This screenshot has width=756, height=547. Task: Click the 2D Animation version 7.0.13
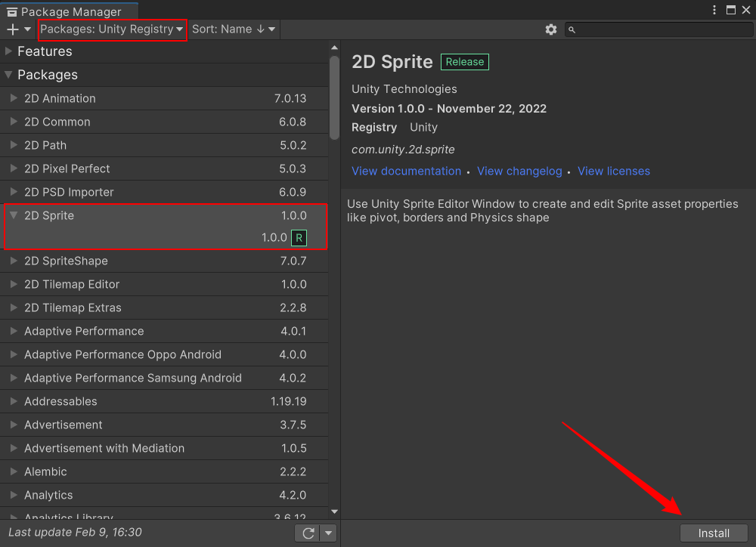pyautogui.click(x=290, y=98)
